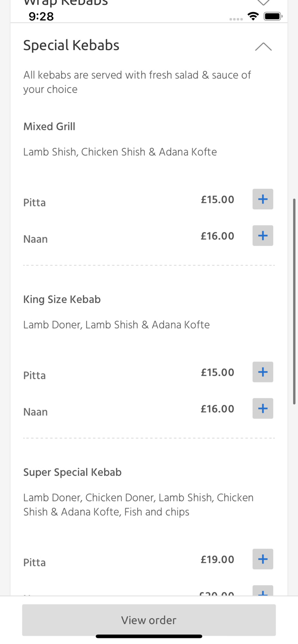Tap the Mixed Grill ingredients description
Viewport: 298px width, 644px height.
point(120,152)
